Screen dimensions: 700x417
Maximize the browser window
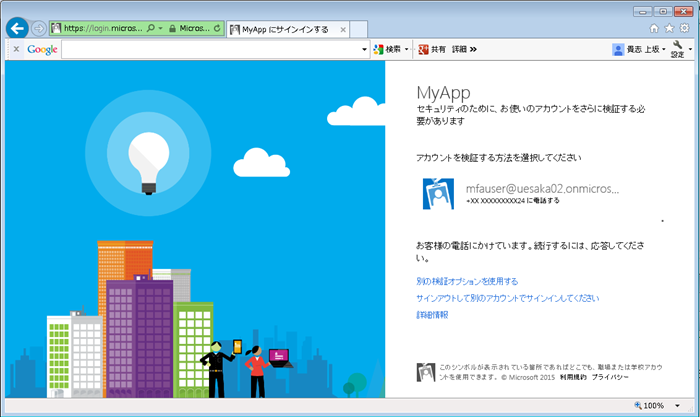point(663,12)
